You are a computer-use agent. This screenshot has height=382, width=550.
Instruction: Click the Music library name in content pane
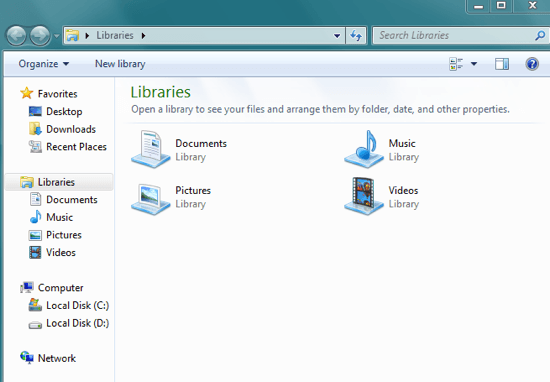tap(402, 143)
